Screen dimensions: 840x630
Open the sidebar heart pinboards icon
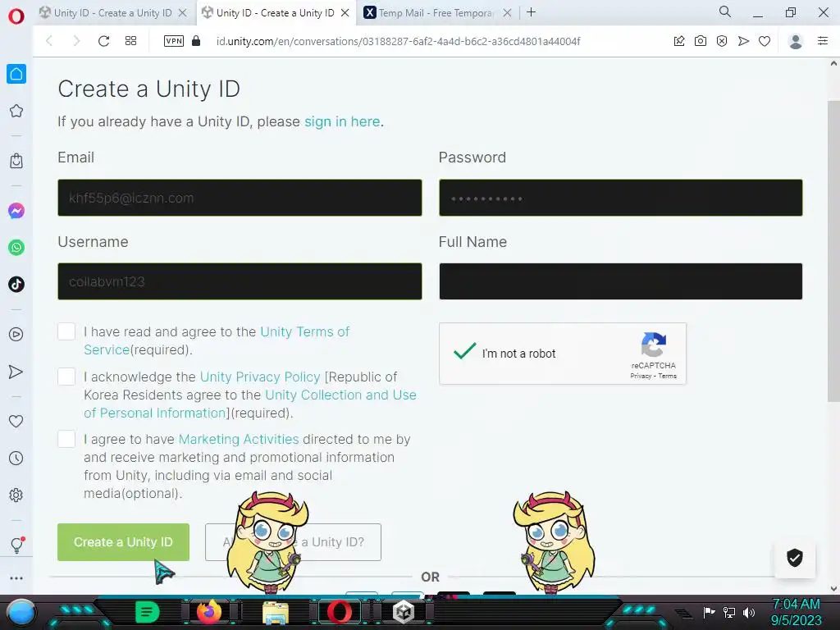tap(16, 421)
